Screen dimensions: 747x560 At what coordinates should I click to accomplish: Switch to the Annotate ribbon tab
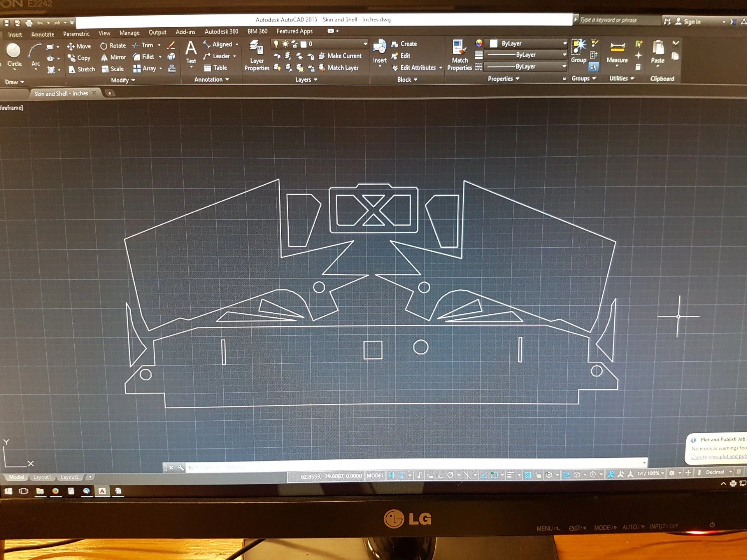[42, 34]
